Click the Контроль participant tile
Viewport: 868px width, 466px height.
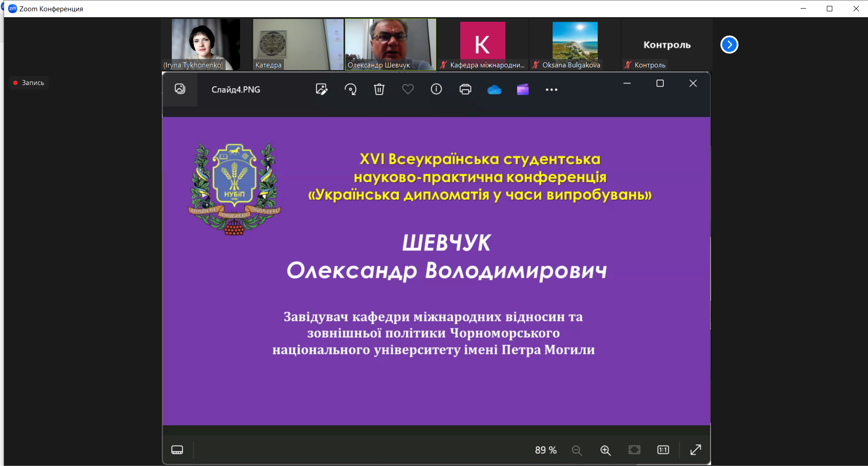click(x=667, y=44)
